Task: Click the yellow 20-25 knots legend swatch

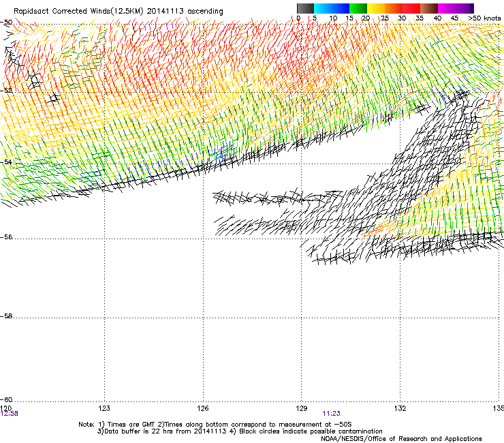Action: point(376,8)
